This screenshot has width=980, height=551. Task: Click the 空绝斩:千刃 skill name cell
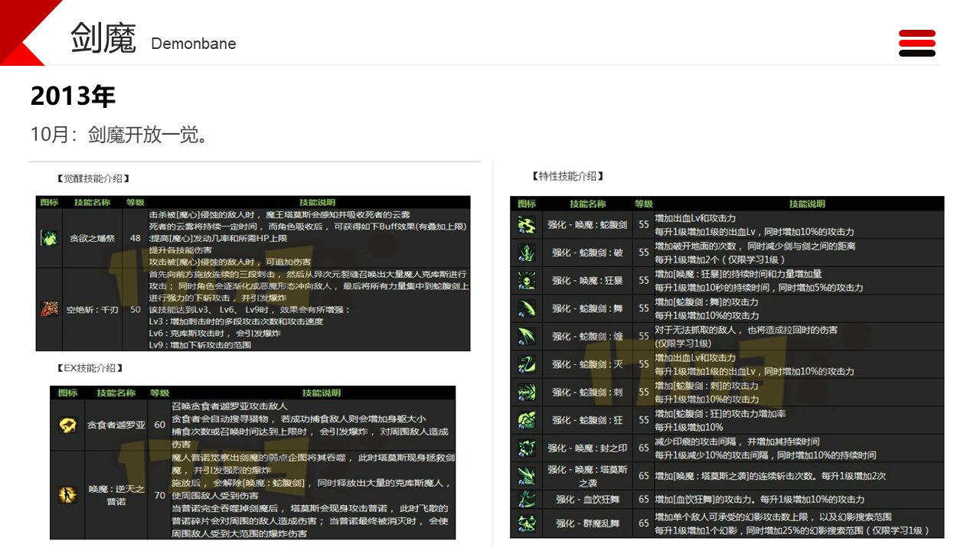92,309
